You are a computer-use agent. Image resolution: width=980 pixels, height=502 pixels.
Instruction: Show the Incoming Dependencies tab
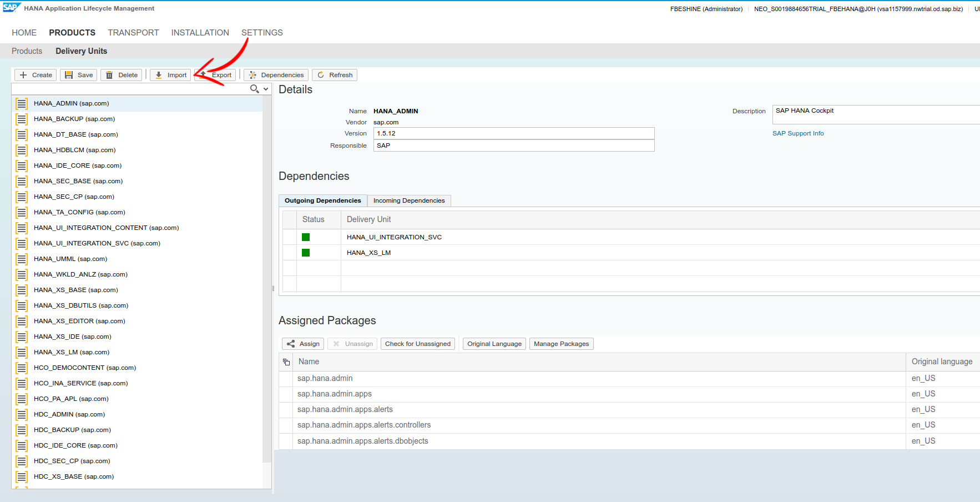[409, 200]
